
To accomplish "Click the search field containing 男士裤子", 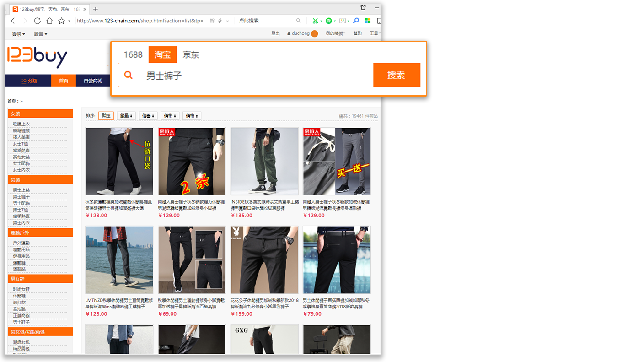I will 256,76.
